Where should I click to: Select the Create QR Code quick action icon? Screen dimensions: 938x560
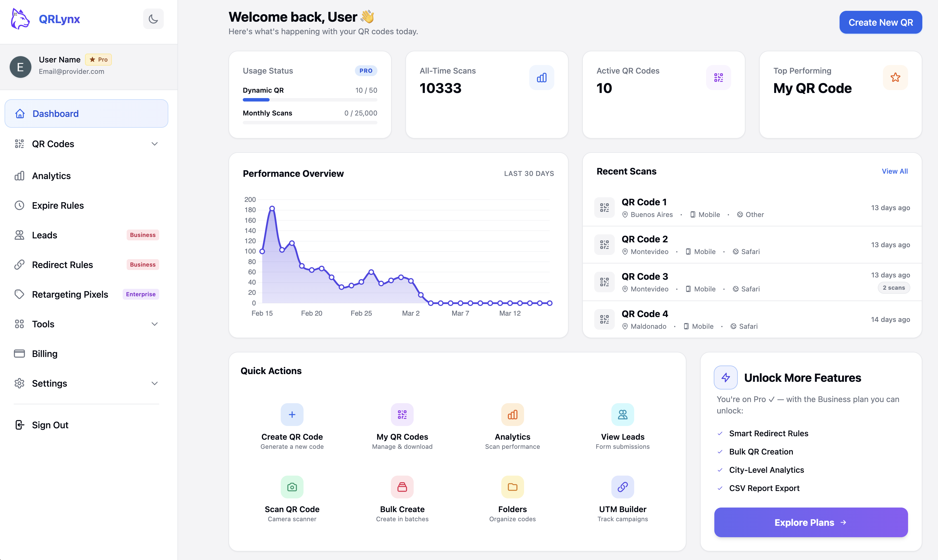292,414
